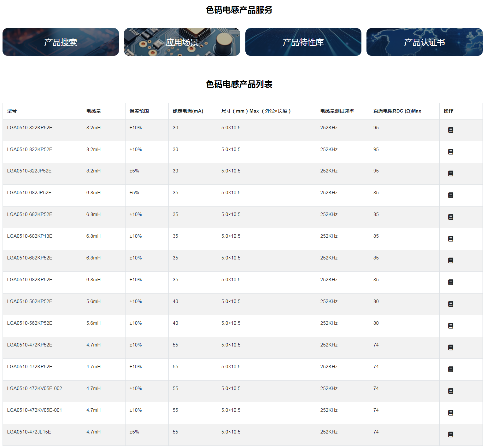Click document icon for LGA0510-682JP52E

coord(450,195)
